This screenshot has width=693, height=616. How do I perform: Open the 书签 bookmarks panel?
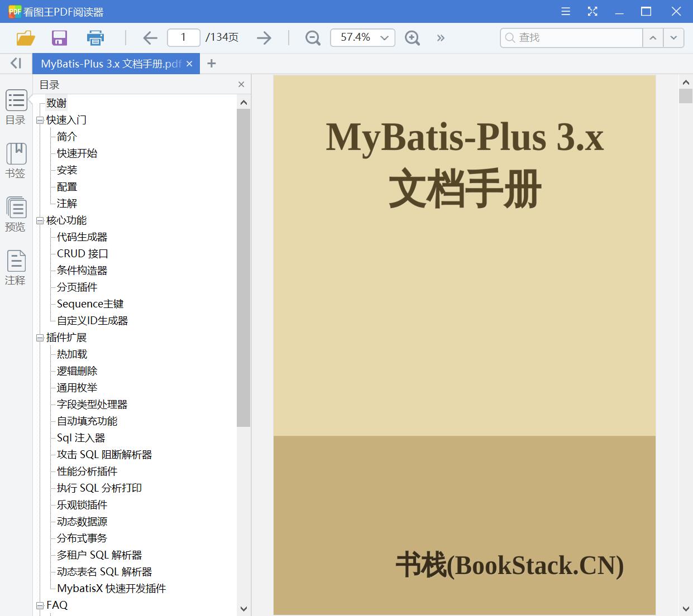tap(16, 161)
